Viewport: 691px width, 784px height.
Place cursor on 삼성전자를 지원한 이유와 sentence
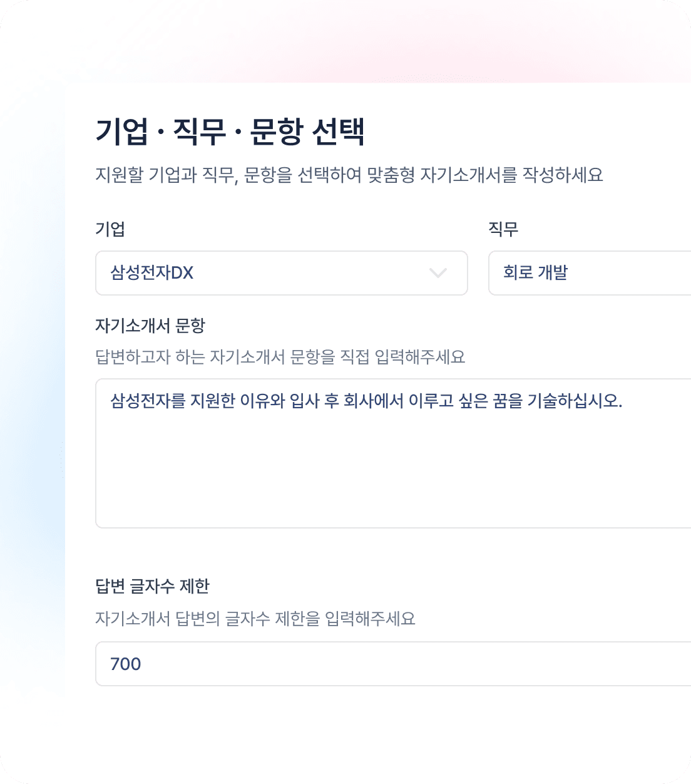point(194,401)
